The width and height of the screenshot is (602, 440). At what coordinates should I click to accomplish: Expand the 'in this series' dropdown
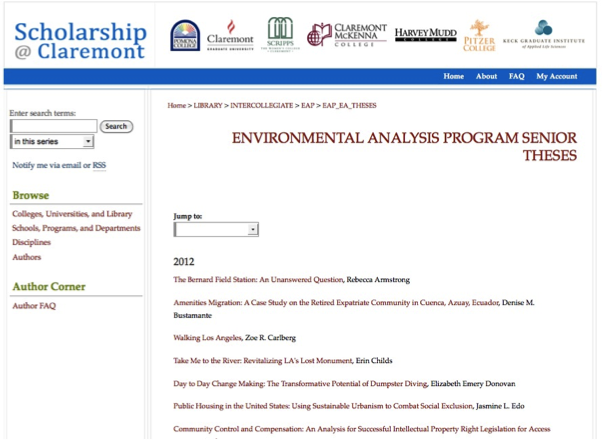click(x=52, y=142)
